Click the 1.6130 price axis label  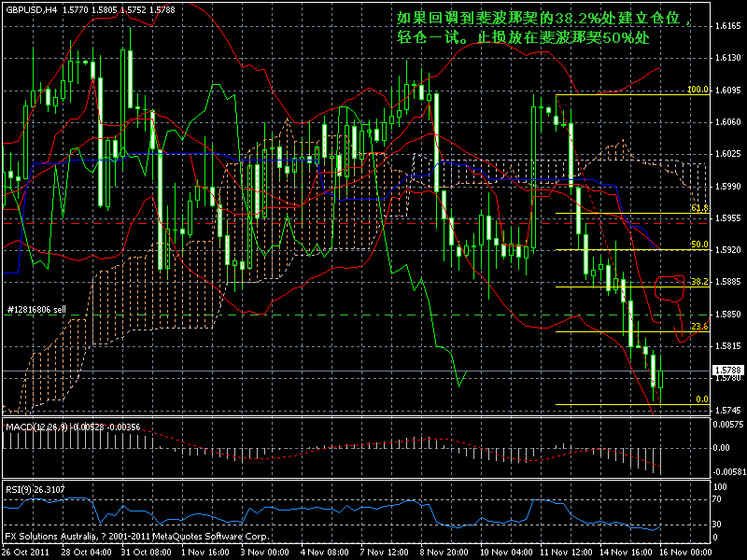click(728, 58)
